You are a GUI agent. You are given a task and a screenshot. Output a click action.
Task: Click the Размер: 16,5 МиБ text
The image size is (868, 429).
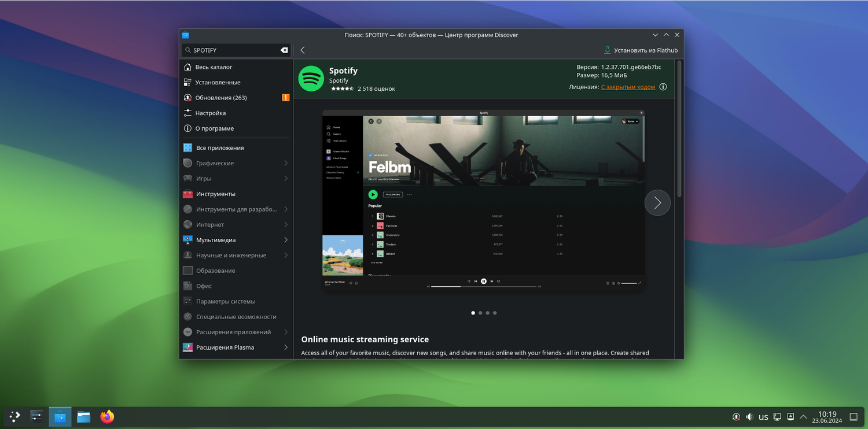[602, 75]
